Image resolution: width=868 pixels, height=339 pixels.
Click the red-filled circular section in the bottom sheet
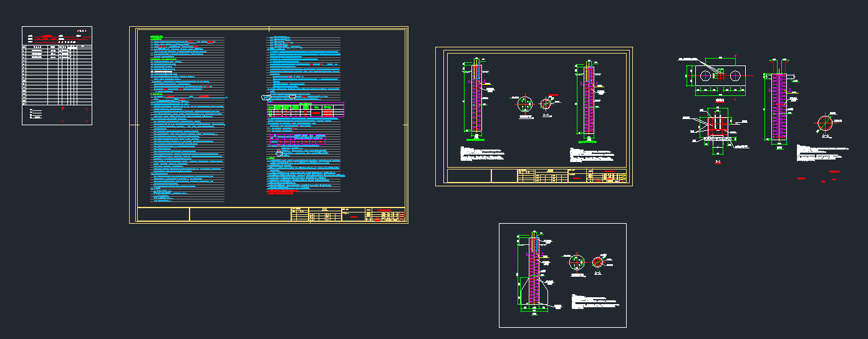[x=599, y=262]
